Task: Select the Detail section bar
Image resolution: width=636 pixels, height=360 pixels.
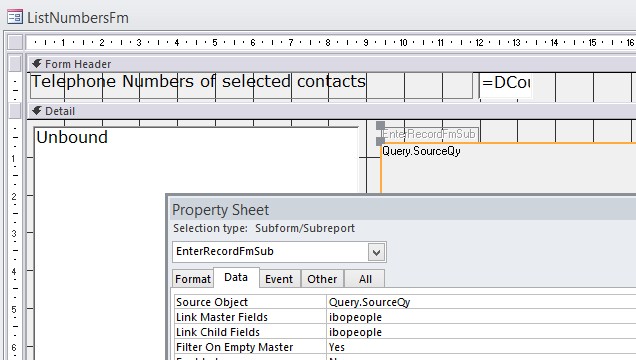Action: [331, 111]
